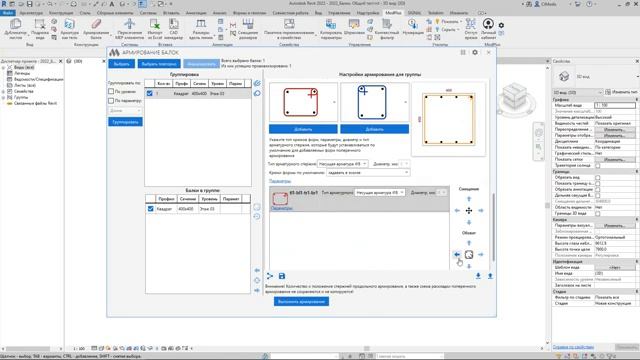Viewport: 640px width, 360px height.
Task: Click the beam section preview image
Action: pos(449,120)
